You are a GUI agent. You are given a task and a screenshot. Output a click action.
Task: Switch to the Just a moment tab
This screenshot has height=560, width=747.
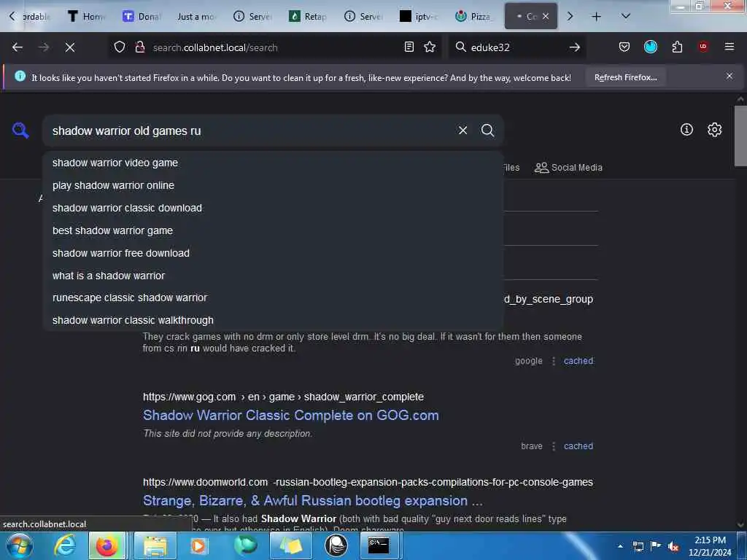[x=196, y=16]
